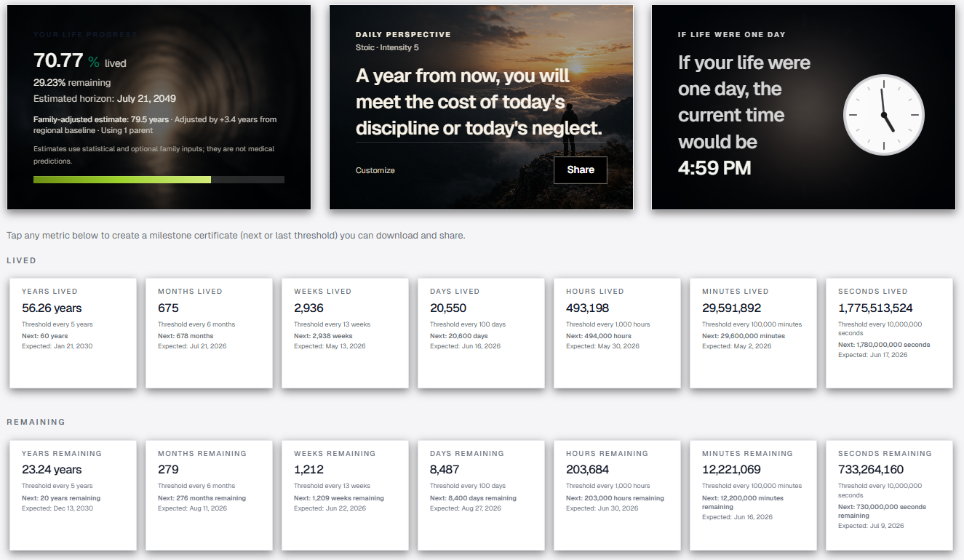This screenshot has width=964, height=560.
Task: Open the Months Lived metric card
Action: coord(209,333)
